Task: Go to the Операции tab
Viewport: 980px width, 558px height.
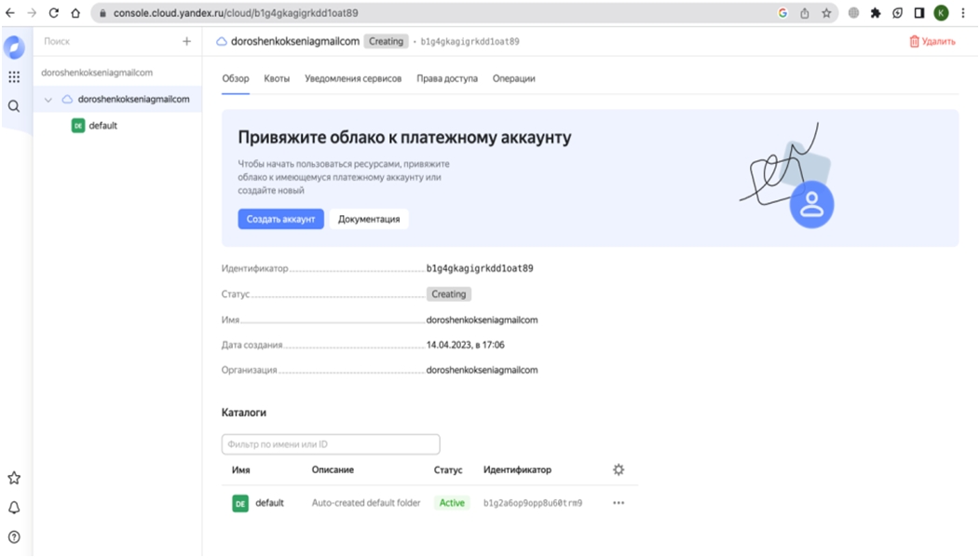Action: (x=513, y=79)
